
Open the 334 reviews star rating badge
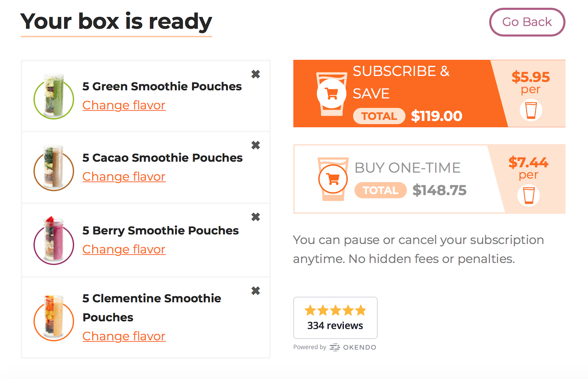point(335,318)
